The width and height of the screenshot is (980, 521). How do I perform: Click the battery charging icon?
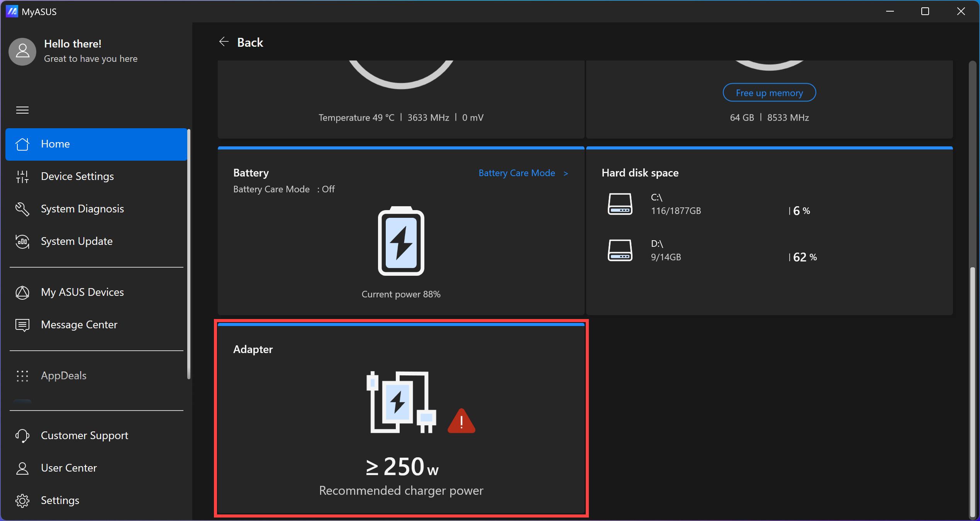pyautogui.click(x=401, y=241)
